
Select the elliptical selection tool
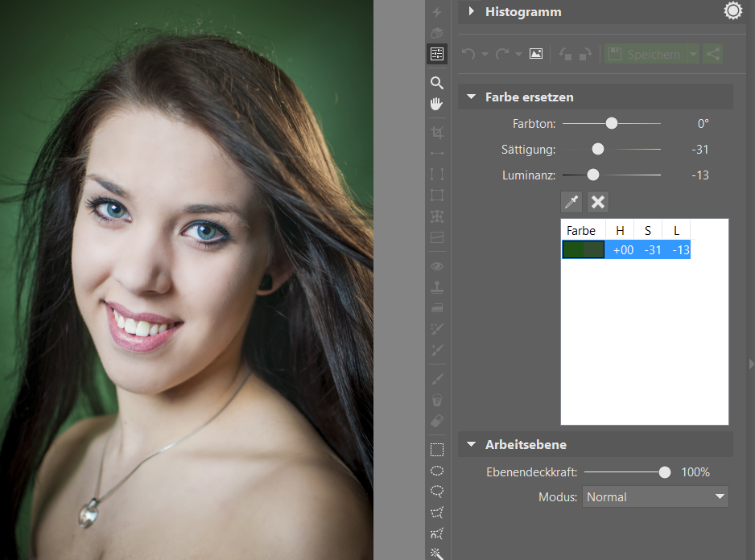(437, 471)
